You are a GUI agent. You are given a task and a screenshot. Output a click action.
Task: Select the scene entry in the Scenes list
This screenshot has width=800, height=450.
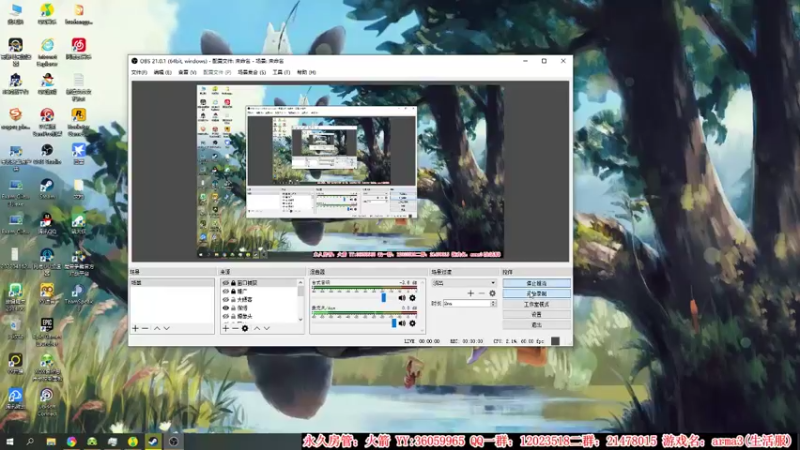pos(172,283)
